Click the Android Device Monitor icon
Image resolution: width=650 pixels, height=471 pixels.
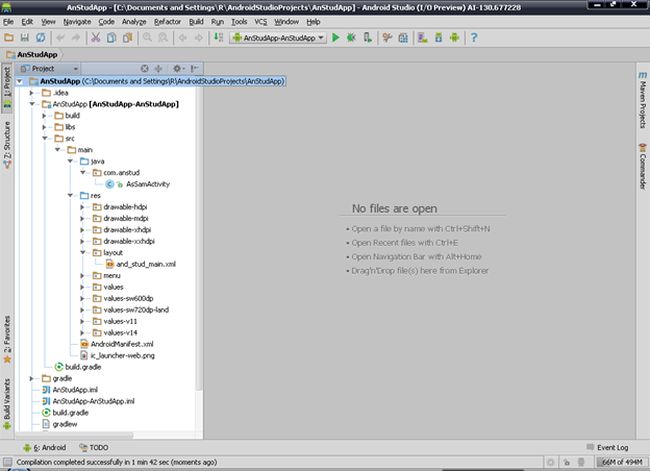455,38
